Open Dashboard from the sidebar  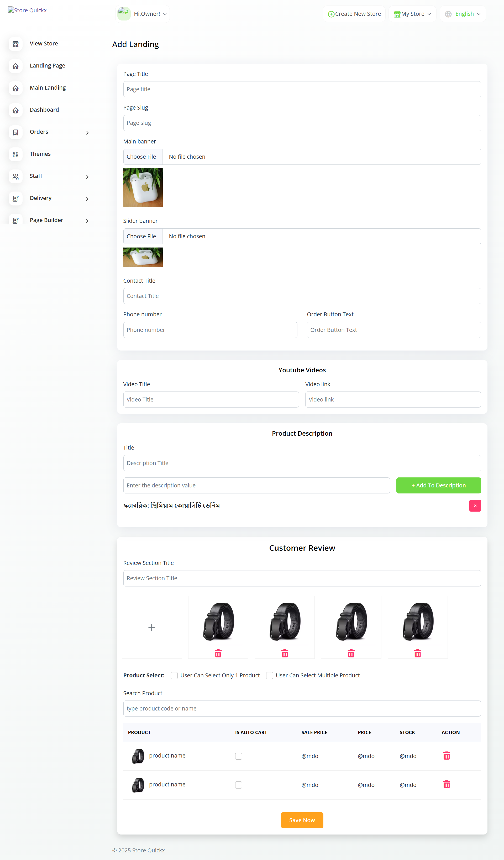44,110
